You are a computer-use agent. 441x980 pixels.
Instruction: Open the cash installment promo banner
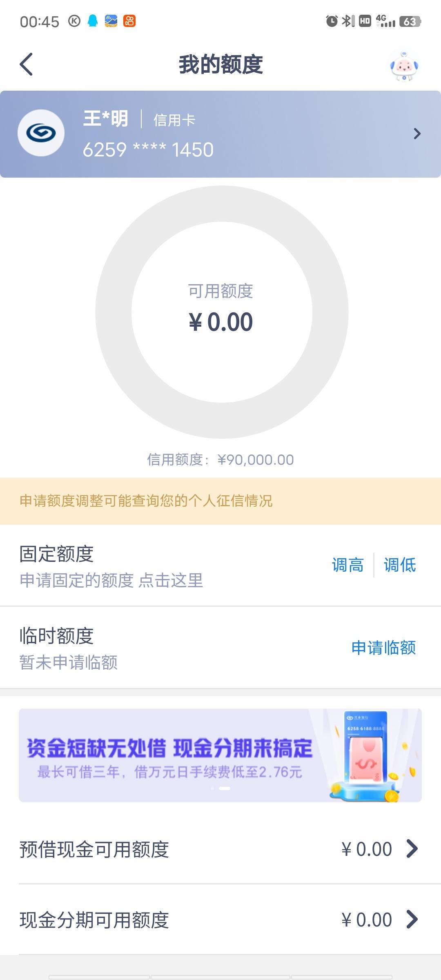point(220,755)
